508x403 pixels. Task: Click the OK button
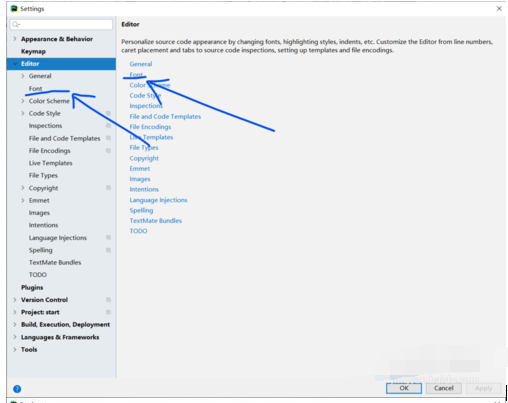pos(404,388)
